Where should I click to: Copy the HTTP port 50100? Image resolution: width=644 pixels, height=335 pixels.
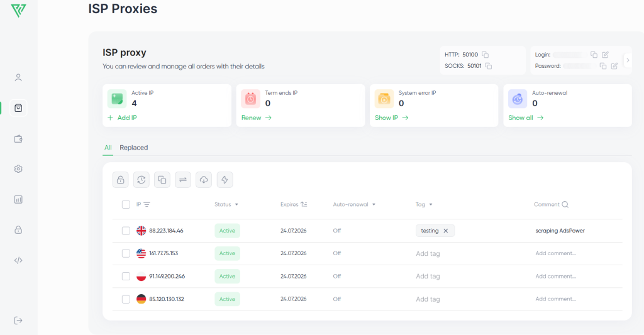click(485, 55)
